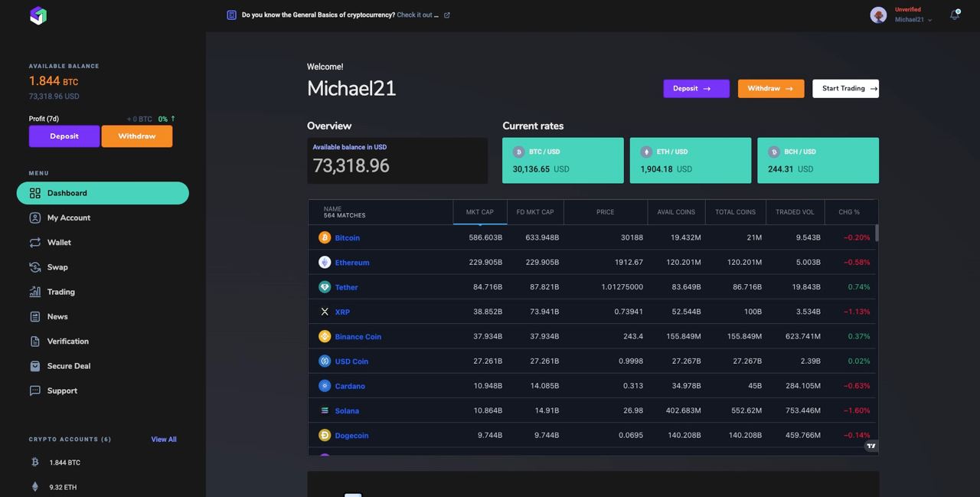The height and width of the screenshot is (497, 980).
Task: Click the sidebar Deposit button
Action: pyautogui.click(x=64, y=136)
